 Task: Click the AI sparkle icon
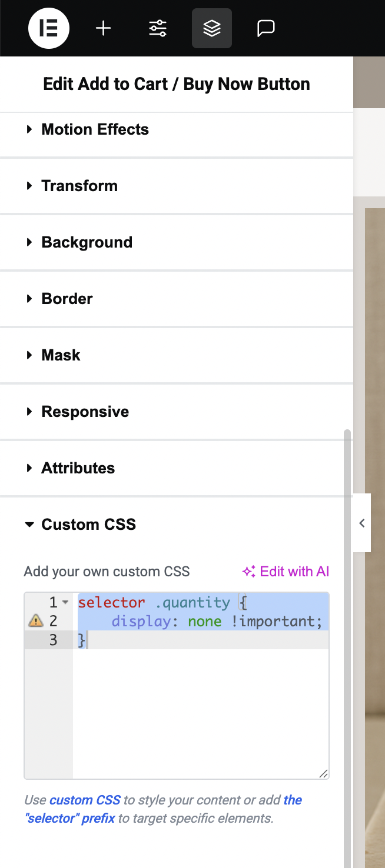248,572
